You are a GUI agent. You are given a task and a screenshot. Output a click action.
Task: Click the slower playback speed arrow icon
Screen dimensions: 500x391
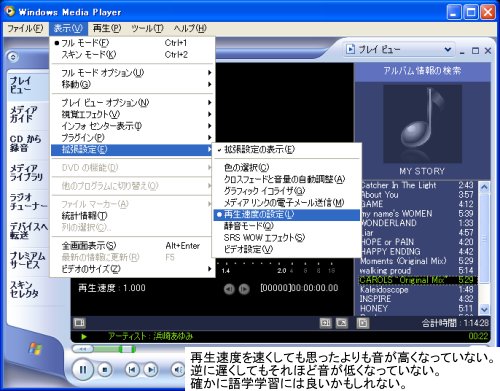(x=229, y=289)
